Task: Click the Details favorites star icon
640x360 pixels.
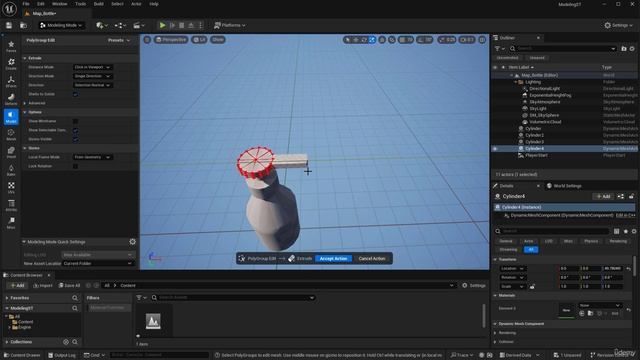Action: coord(625,231)
